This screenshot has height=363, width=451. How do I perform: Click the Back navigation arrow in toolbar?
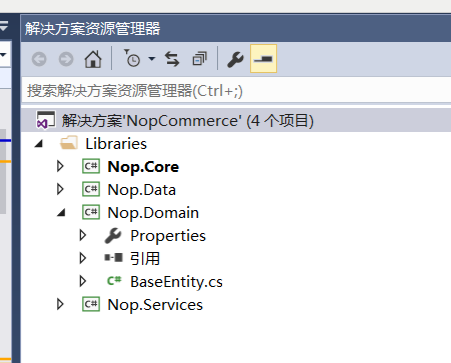click(x=39, y=59)
